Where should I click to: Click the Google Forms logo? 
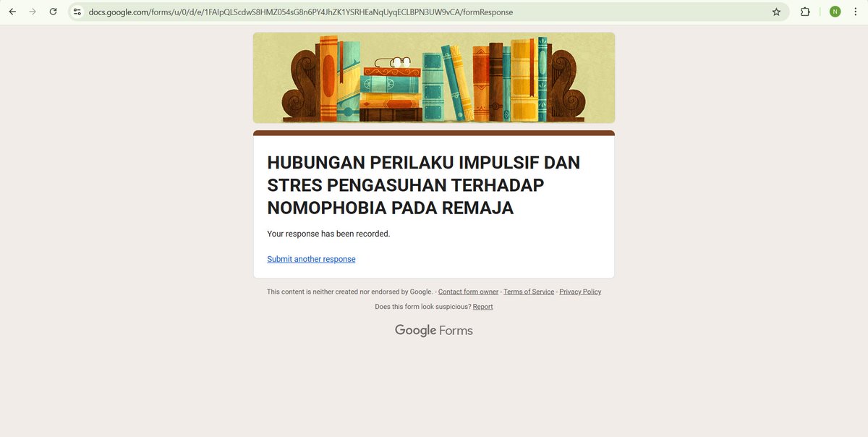tap(434, 331)
